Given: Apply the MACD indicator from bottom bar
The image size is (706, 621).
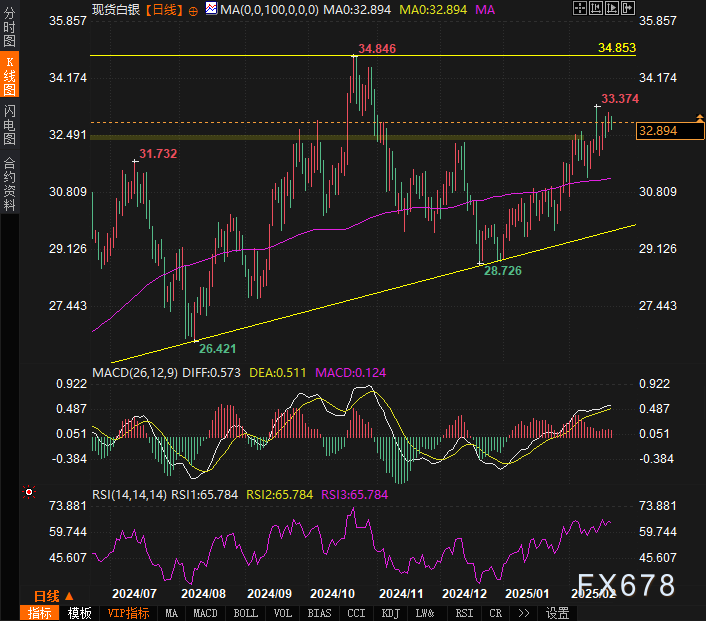Looking at the screenshot, I should (205, 613).
